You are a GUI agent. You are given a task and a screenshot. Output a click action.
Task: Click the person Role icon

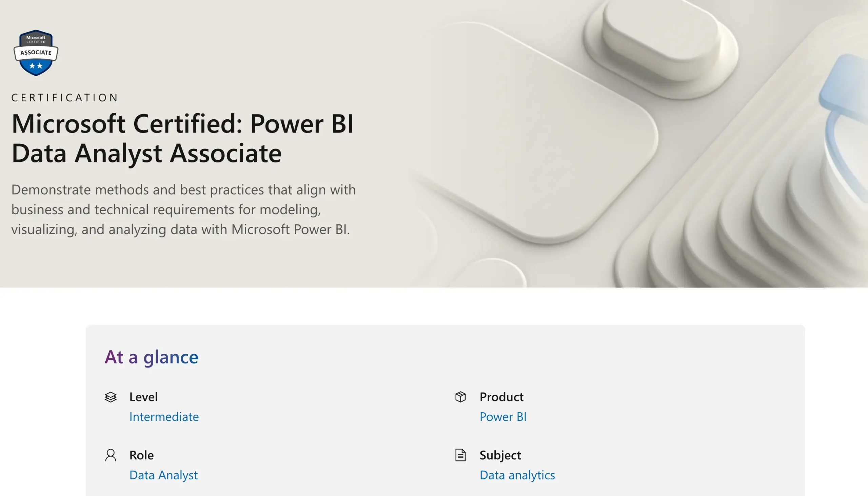111,455
